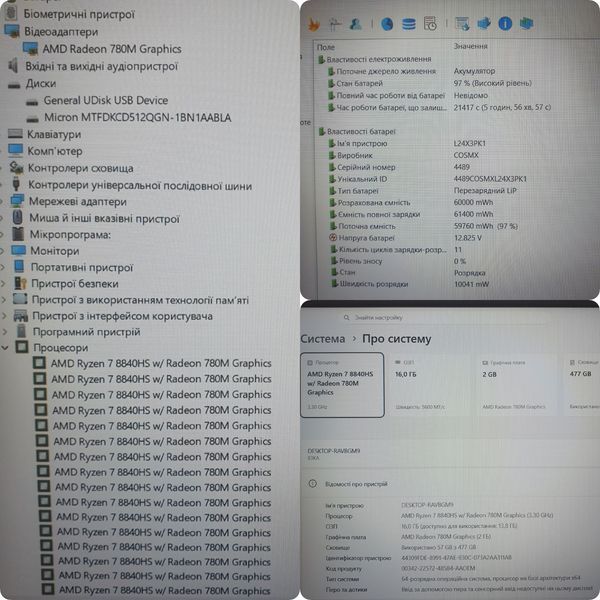Click the report-with-clock icon in AIDA64 toolbar
This screenshot has height=600, width=600.
point(430,24)
